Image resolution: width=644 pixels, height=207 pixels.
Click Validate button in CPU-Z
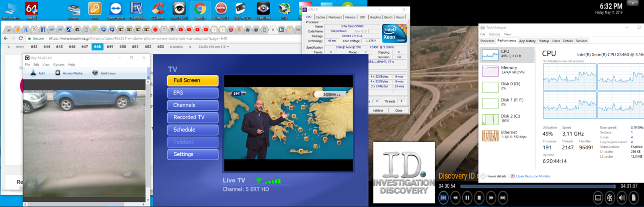[378, 111]
